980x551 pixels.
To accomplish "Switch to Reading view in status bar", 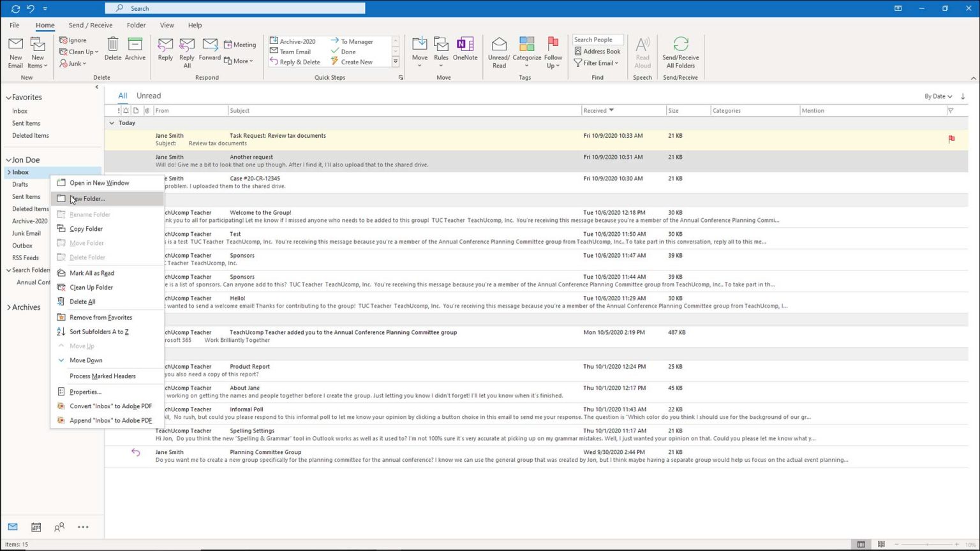I will click(x=881, y=545).
